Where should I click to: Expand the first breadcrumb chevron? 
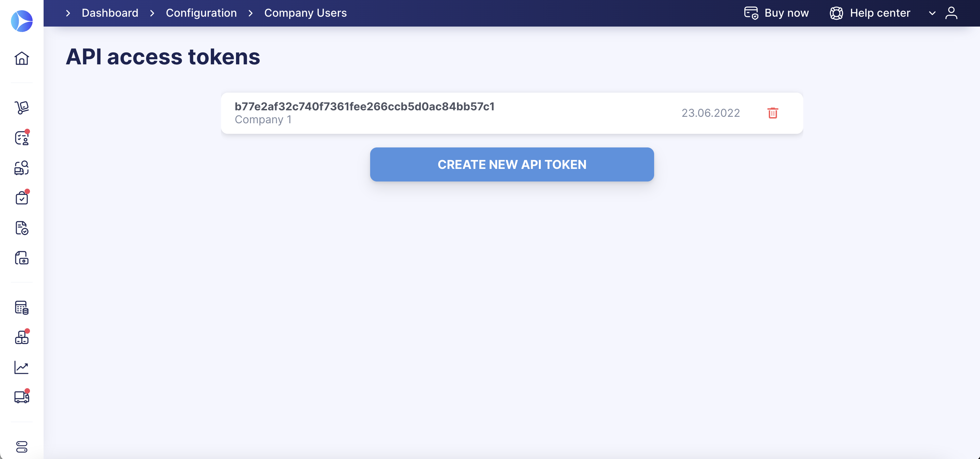click(x=68, y=13)
